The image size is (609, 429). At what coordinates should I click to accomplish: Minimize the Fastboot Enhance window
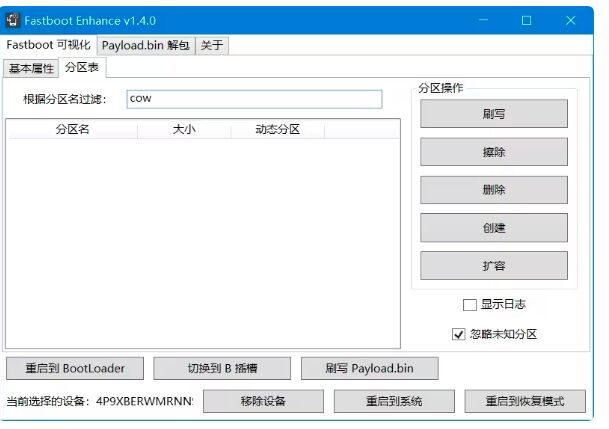click(x=483, y=20)
